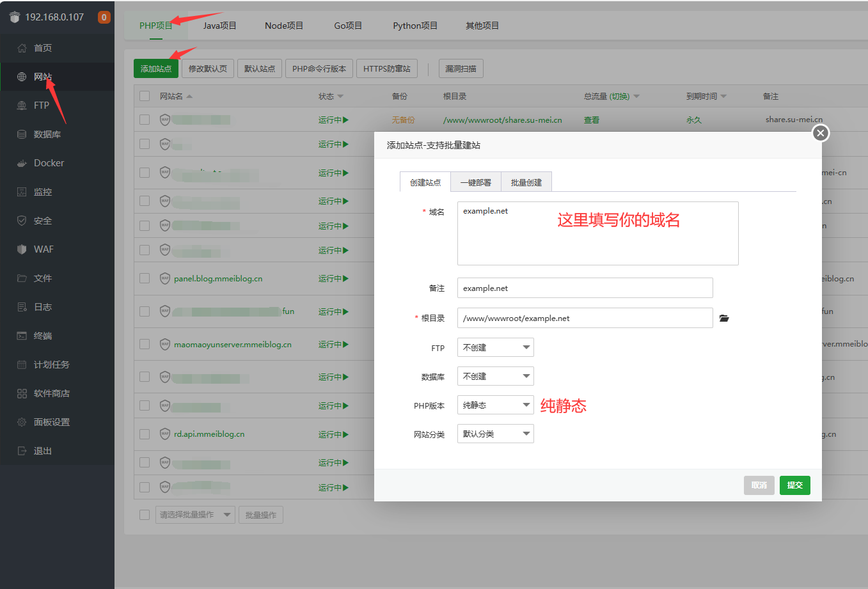Toggle the select-all checkbox in table header

pos(145,97)
